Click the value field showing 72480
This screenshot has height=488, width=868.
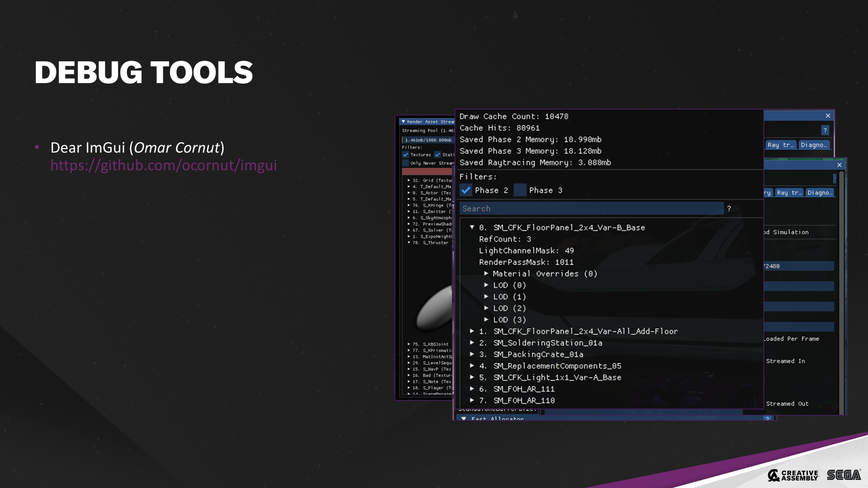pyautogui.click(x=799, y=266)
